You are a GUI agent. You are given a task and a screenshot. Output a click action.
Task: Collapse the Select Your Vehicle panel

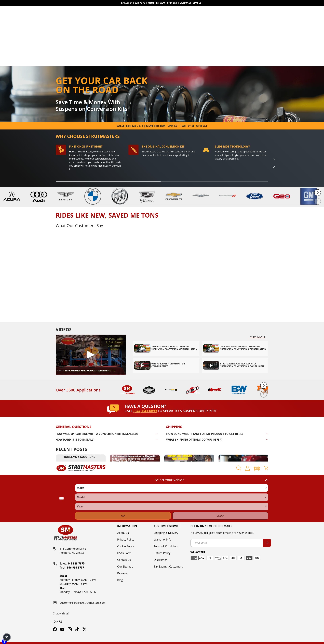(x=267, y=480)
